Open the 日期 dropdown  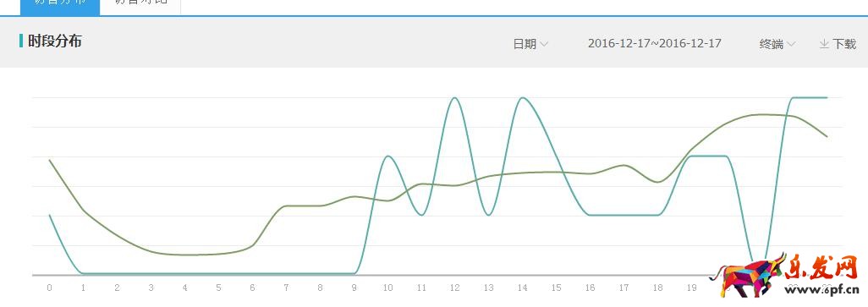(x=530, y=44)
